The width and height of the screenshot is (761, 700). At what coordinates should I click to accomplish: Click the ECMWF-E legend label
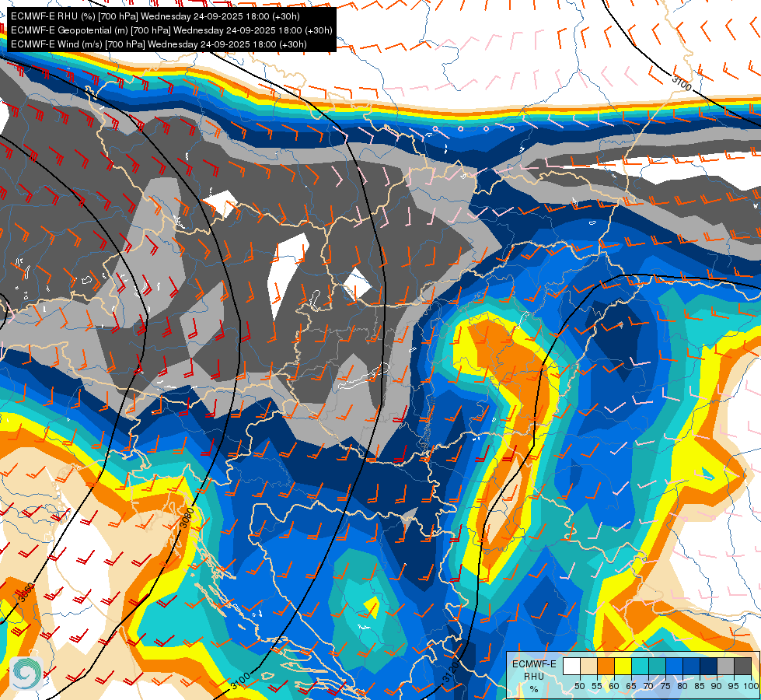(534, 664)
